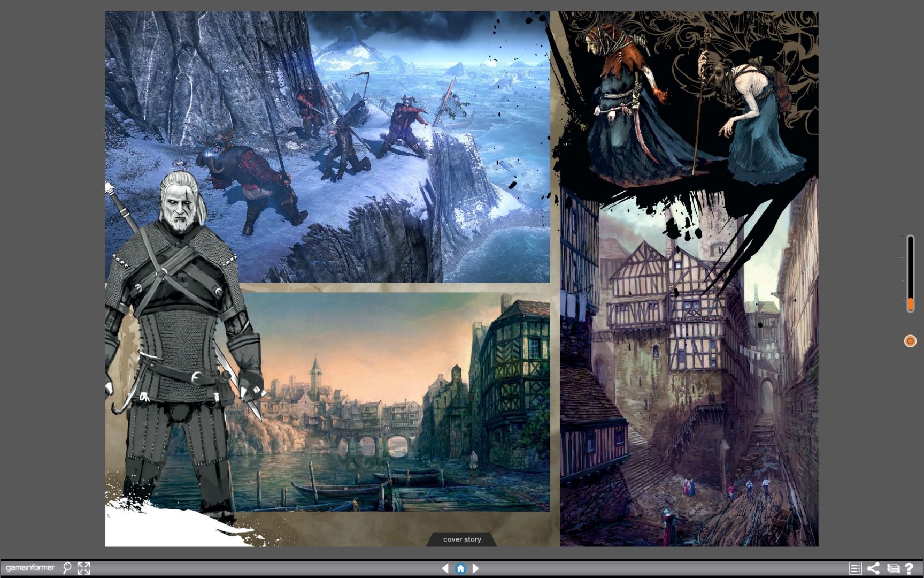Open help using the question mark icon

[x=909, y=568]
